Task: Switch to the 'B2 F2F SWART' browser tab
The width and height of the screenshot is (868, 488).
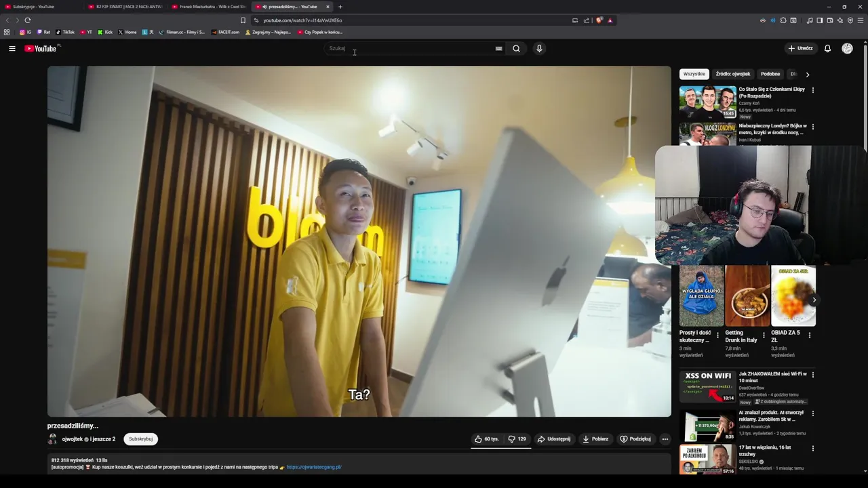Action: click(x=125, y=7)
